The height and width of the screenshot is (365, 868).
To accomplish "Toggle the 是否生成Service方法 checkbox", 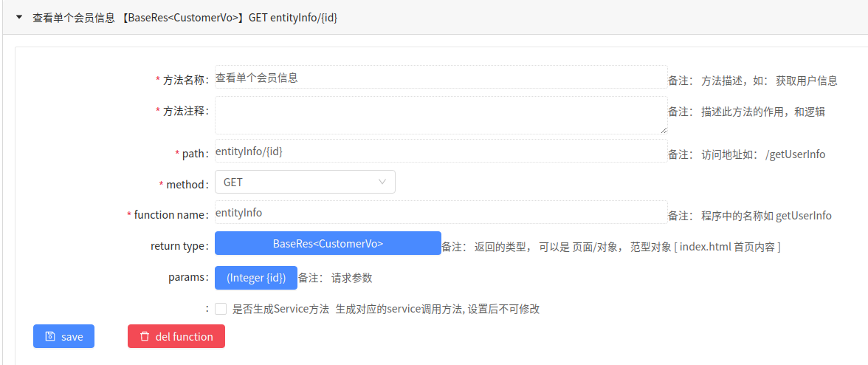I will [221, 309].
